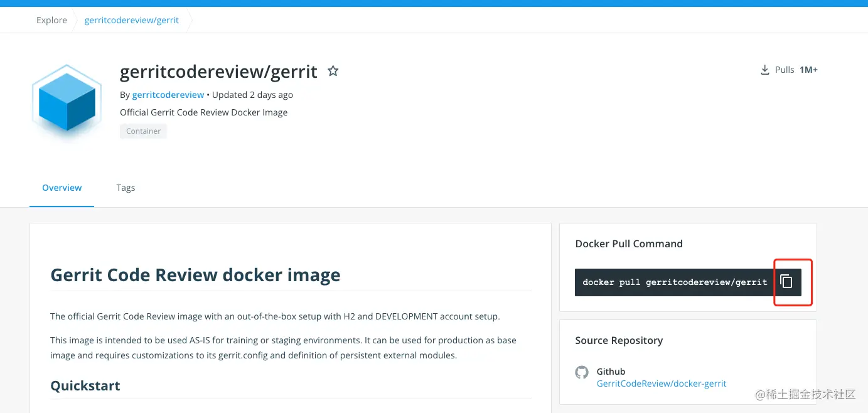Click the Source Repository panel heading
The width and height of the screenshot is (868, 413).
[x=619, y=340]
